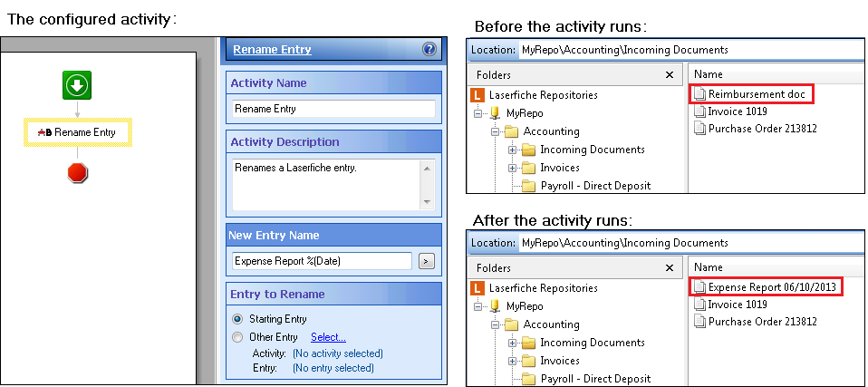
Task: Select Payroll - Direct Deposit in the before view
Action: (x=593, y=186)
